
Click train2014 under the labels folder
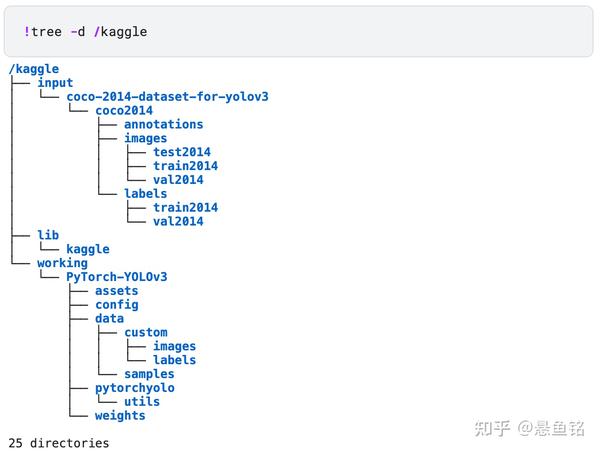click(x=186, y=207)
